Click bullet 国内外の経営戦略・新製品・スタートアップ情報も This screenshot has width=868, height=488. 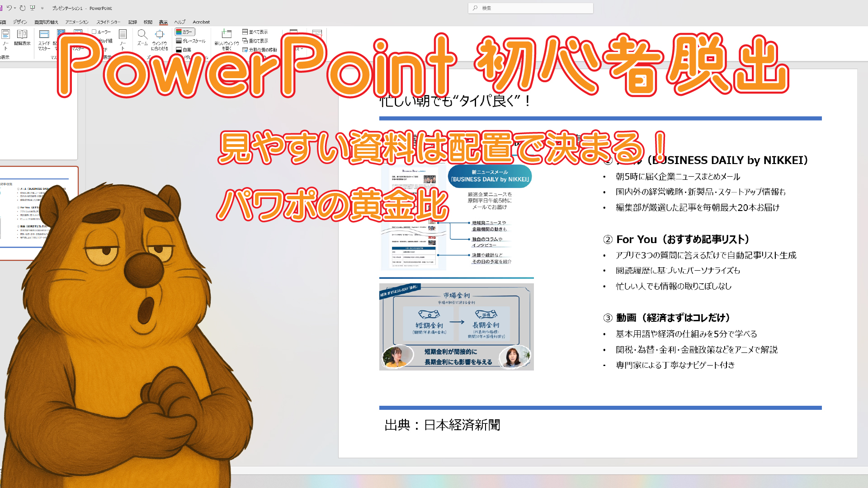pyautogui.click(x=700, y=192)
